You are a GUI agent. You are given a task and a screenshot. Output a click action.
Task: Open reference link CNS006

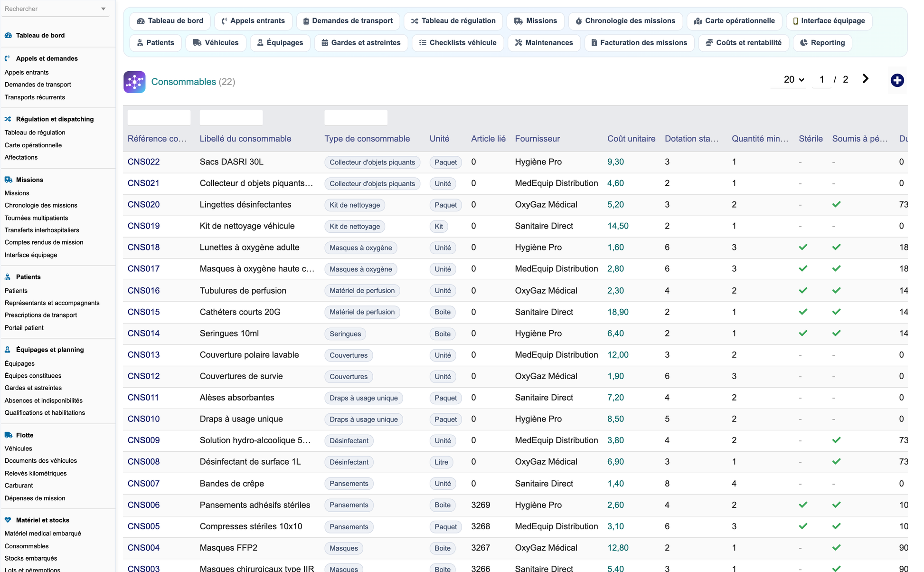pyautogui.click(x=143, y=505)
